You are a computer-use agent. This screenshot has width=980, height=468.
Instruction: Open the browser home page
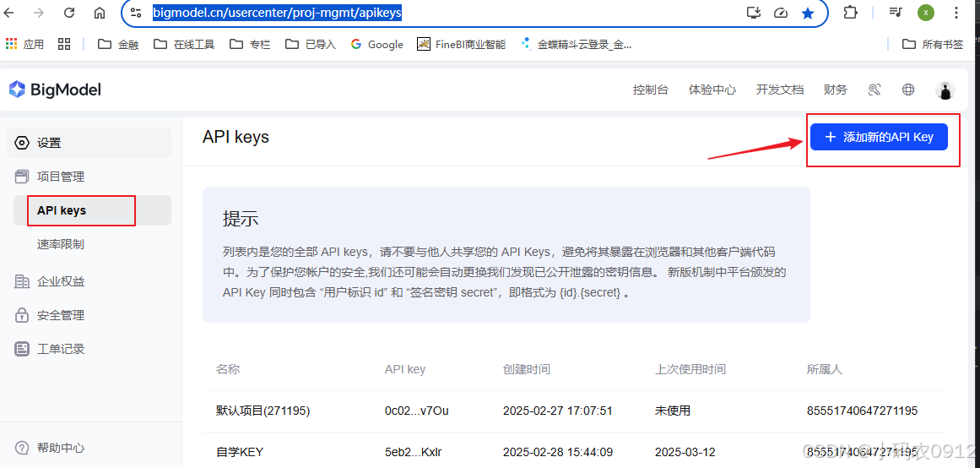tap(100, 13)
